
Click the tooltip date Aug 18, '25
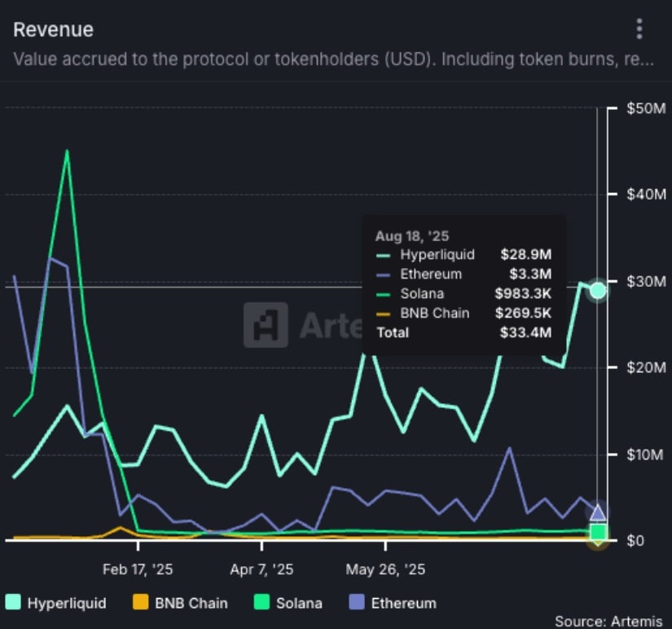click(x=412, y=235)
